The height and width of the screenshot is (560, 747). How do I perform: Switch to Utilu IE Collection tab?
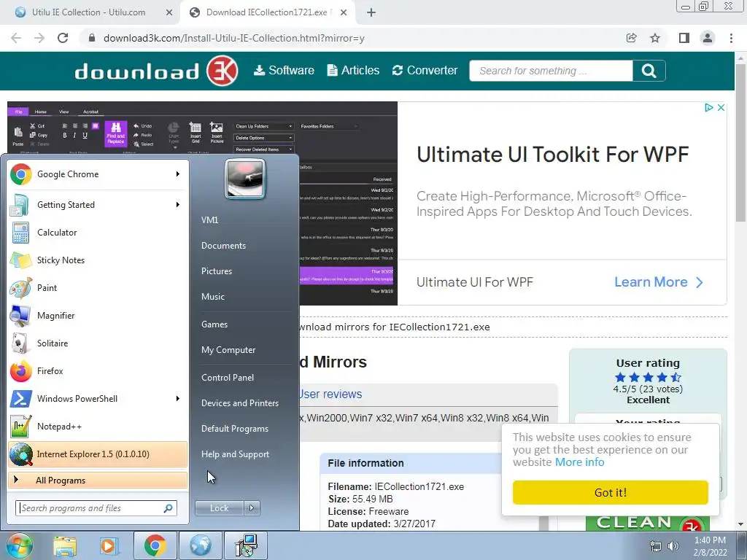[x=88, y=12]
